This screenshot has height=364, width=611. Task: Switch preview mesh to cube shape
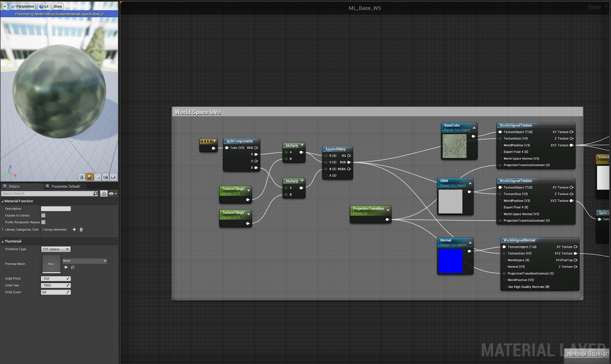tap(105, 177)
